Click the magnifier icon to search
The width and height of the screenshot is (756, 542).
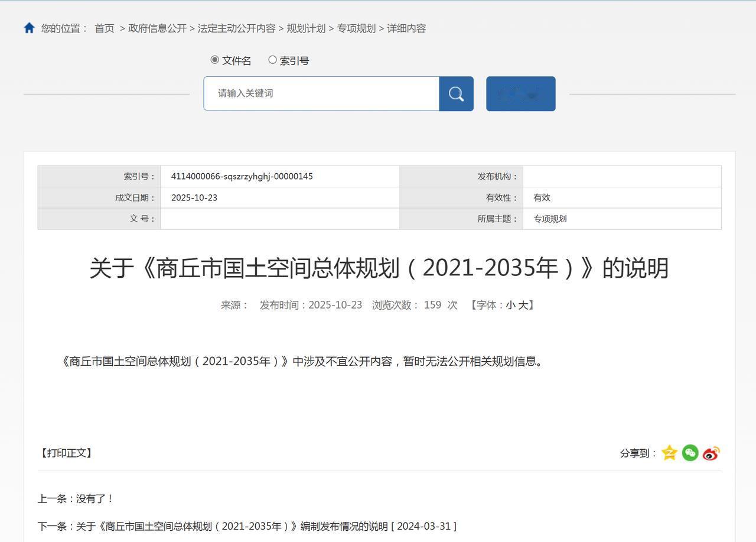pos(455,93)
